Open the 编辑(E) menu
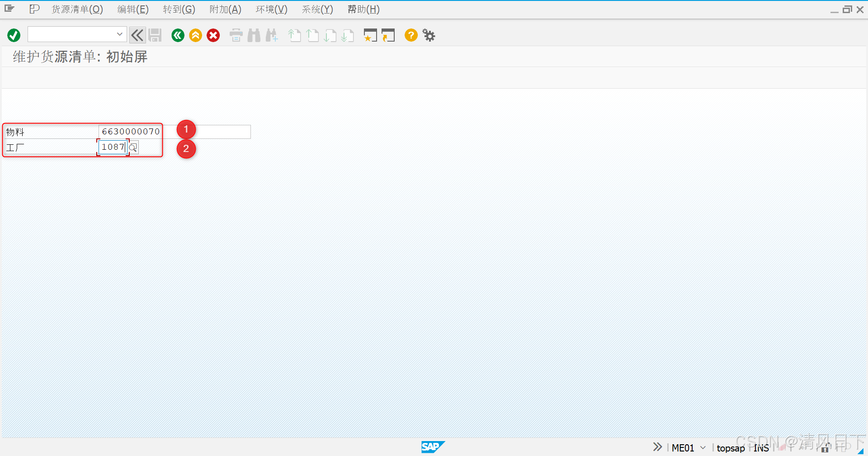The height and width of the screenshot is (456, 868). 133,9
